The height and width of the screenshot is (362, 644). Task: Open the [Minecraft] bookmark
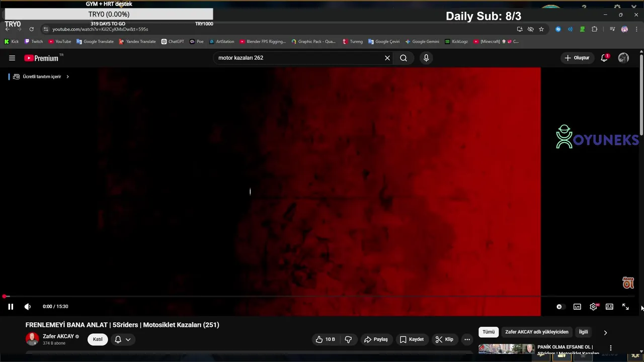point(496,42)
